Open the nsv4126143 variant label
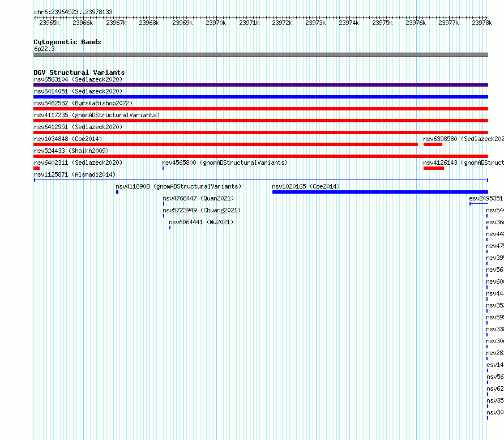504x440 pixels. 463,163
